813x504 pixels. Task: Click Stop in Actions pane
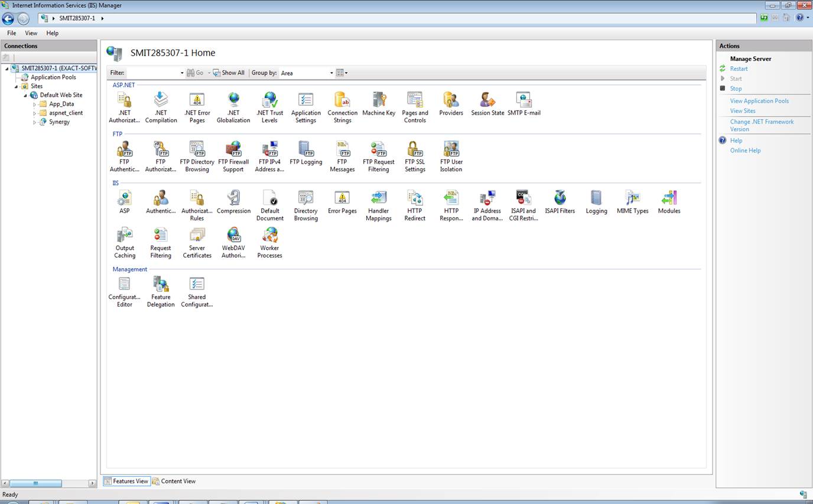736,89
